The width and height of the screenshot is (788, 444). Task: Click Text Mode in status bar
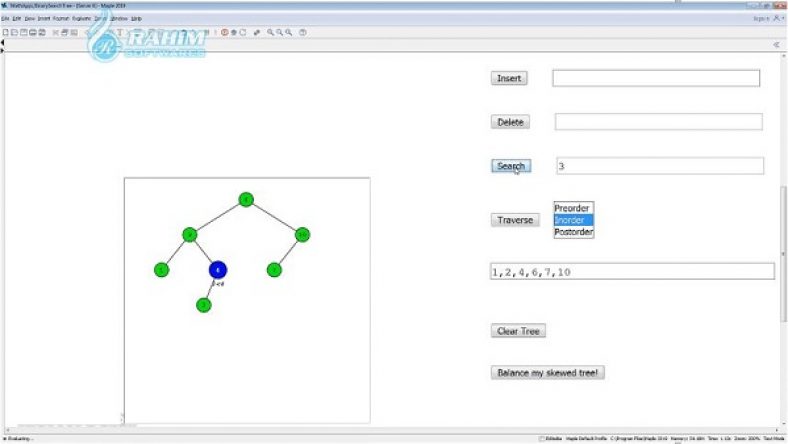774,438
